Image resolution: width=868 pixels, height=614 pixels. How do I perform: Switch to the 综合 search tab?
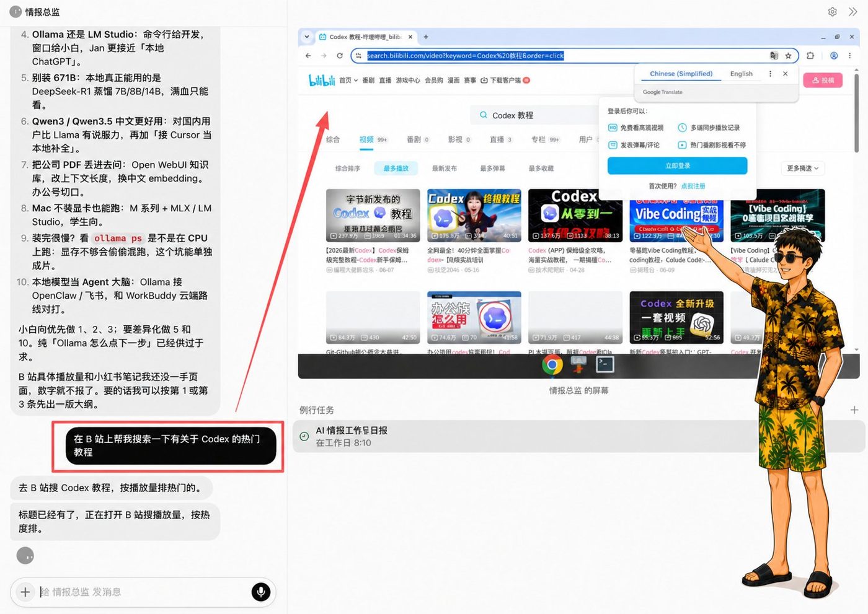pos(333,139)
